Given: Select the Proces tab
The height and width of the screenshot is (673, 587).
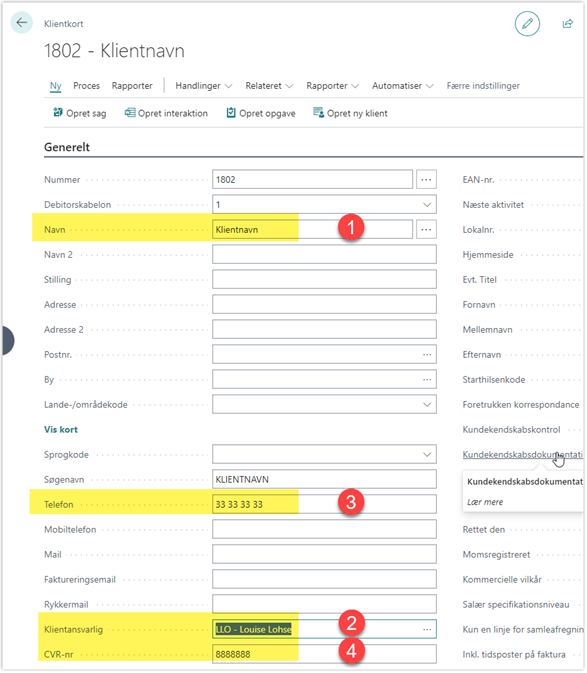Looking at the screenshot, I should [x=87, y=86].
